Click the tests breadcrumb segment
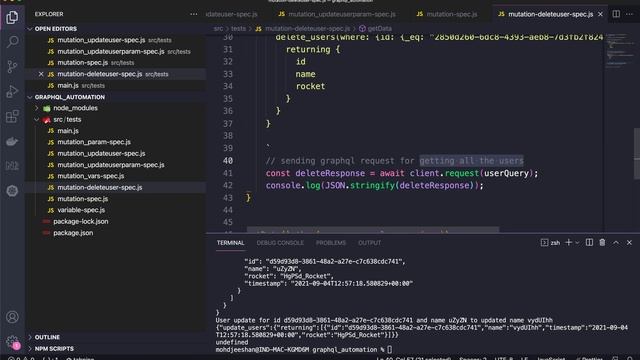This screenshot has width=640, height=360. coord(238,29)
